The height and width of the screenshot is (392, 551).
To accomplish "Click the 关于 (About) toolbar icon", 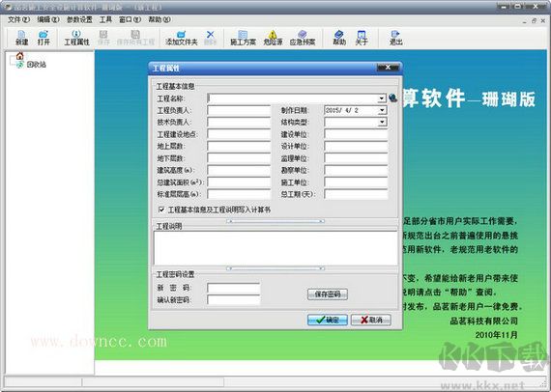I will coord(362,38).
